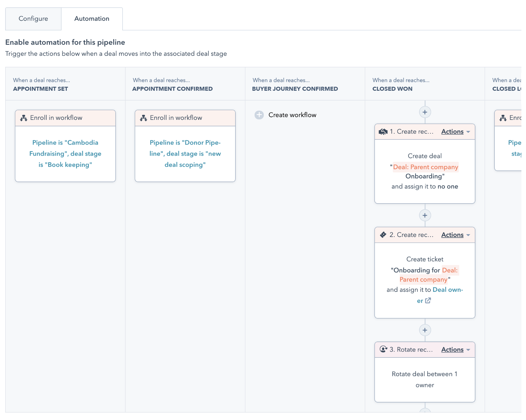Click the Deal owner link in step 2
The image size is (526, 420).
pos(447,290)
